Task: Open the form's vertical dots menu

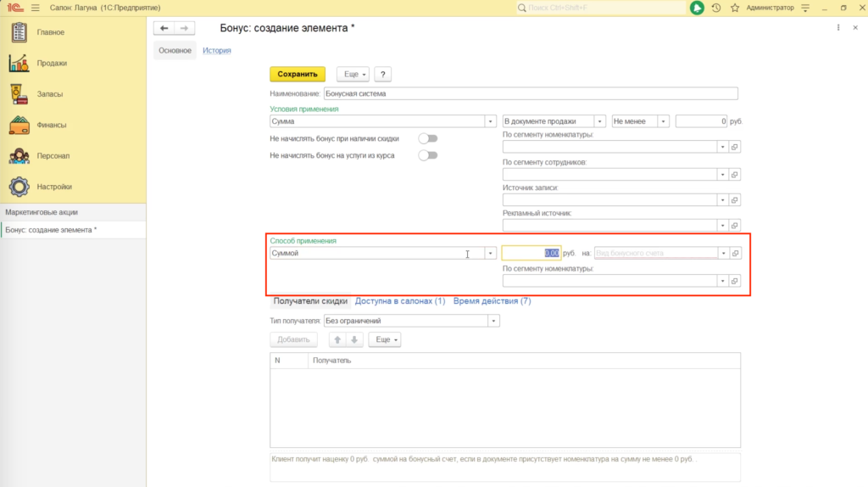Action: (838, 28)
